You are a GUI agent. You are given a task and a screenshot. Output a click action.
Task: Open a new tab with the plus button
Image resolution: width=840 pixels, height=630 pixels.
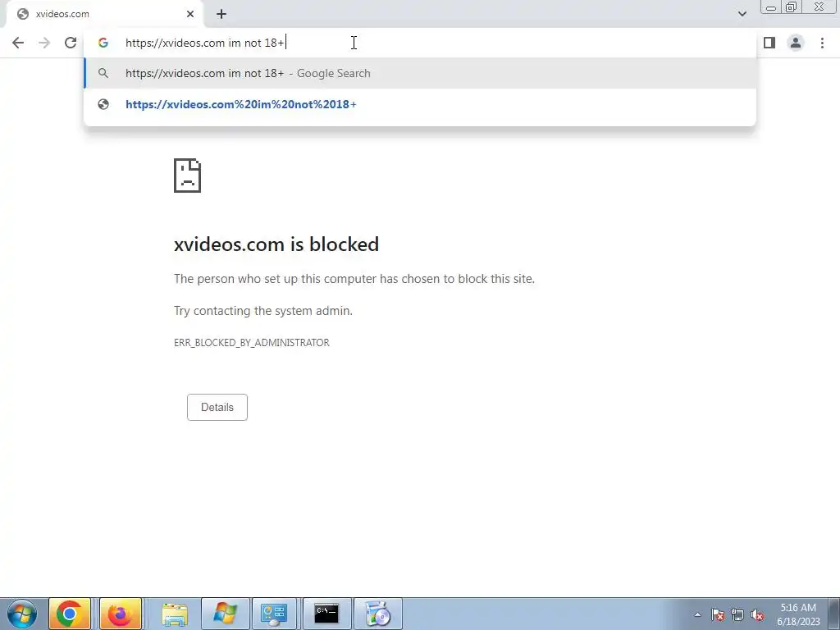coord(221,14)
